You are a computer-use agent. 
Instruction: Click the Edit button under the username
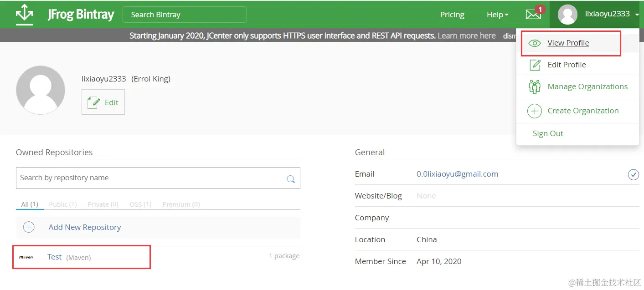[x=103, y=102]
